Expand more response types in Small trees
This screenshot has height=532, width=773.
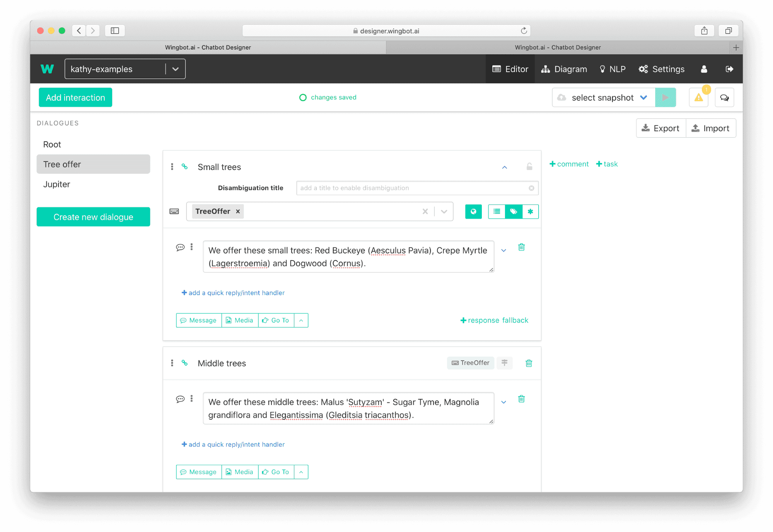pos(301,320)
